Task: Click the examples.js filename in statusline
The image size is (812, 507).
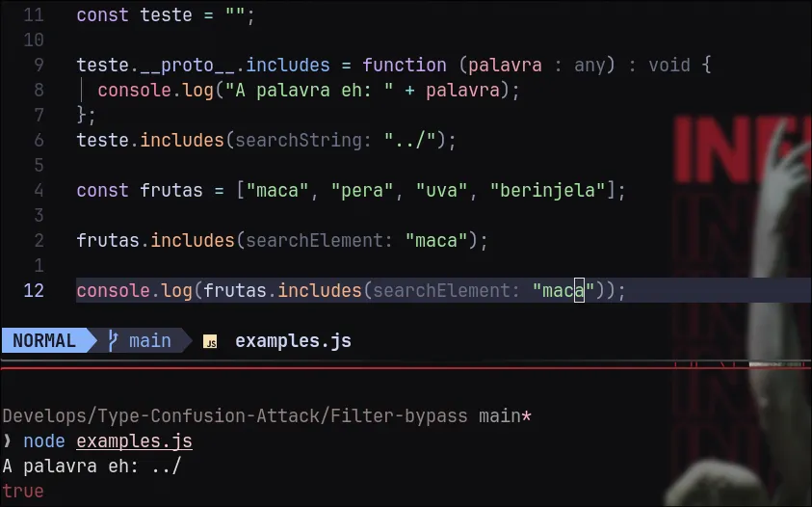Action: pos(293,340)
